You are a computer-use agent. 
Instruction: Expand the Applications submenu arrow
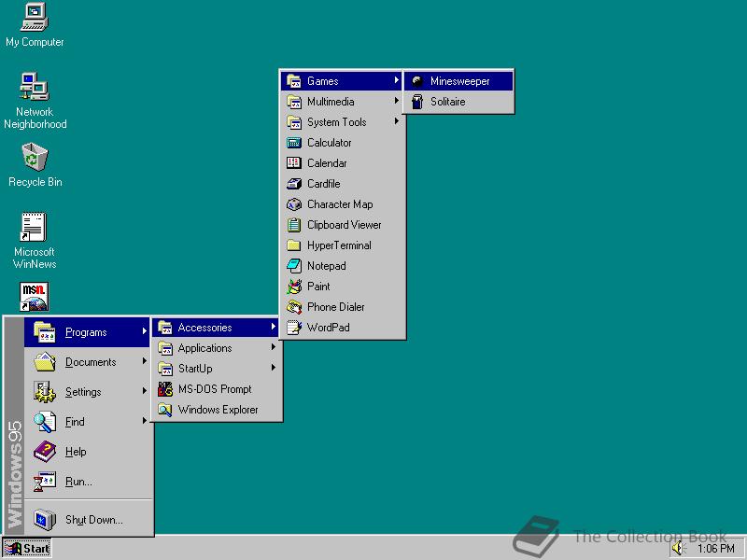pos(274,347)
